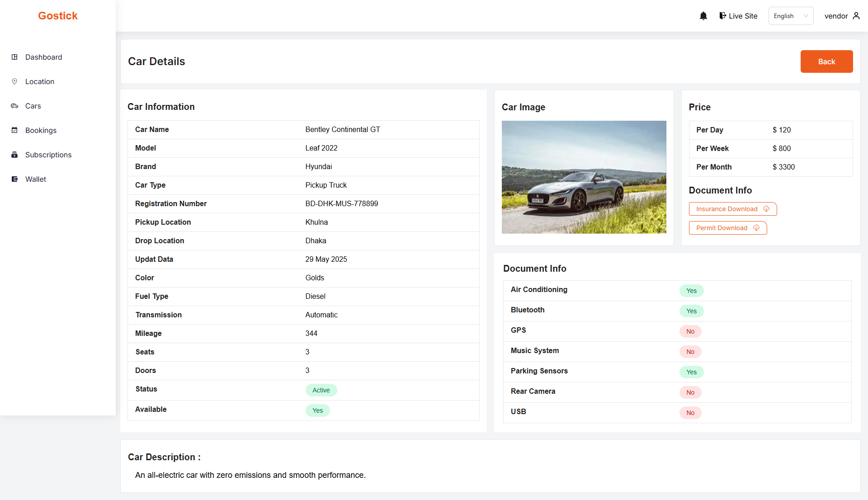Viewport: 868px width, 500px height.
Task: Click the Permit Download cloud icon
Action: click(x=756, y=228)
